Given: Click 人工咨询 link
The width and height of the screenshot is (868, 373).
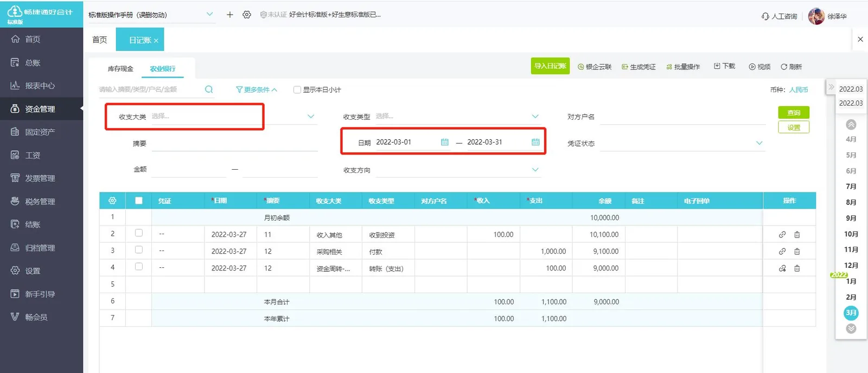Looking at the screenshot, I should tap(780, 16).
